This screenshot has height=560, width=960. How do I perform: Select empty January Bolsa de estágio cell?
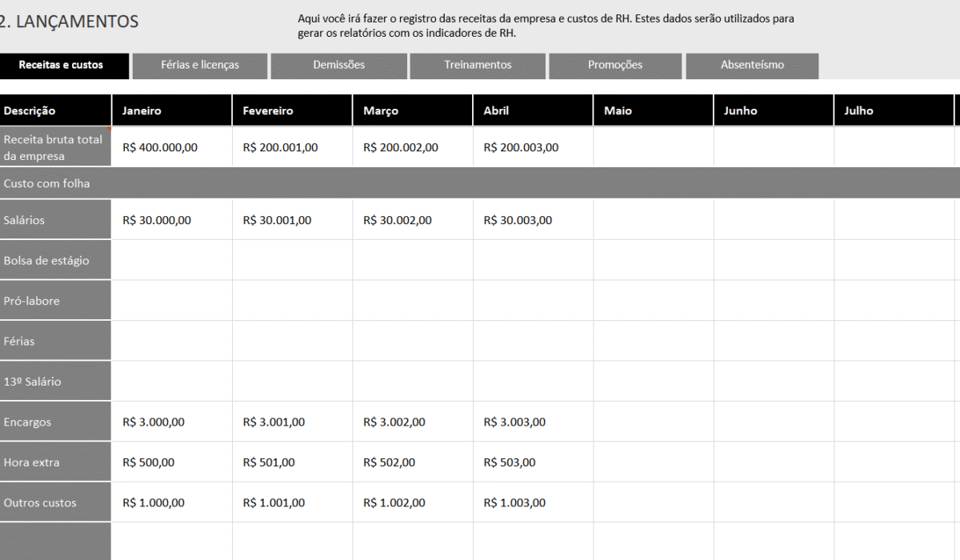coord(171,261)
